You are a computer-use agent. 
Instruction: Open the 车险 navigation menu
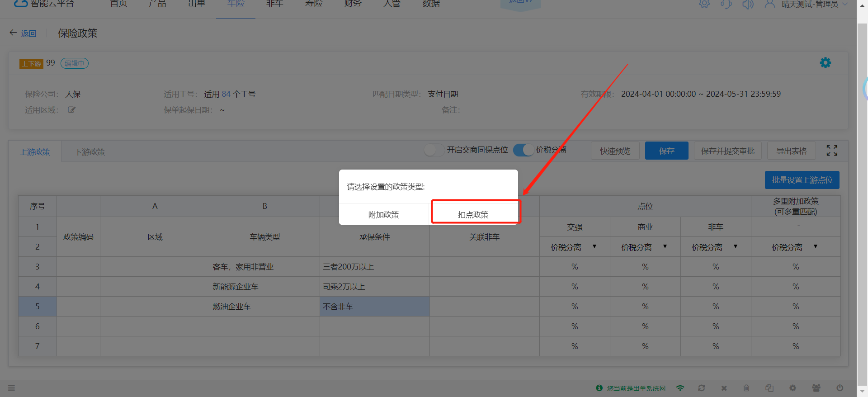(236, 4)
